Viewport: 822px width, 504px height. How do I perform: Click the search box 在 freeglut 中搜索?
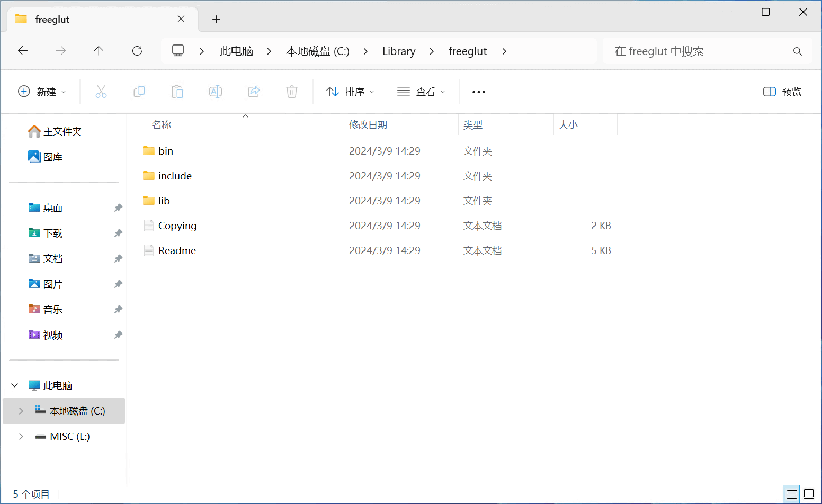(707, 51)
